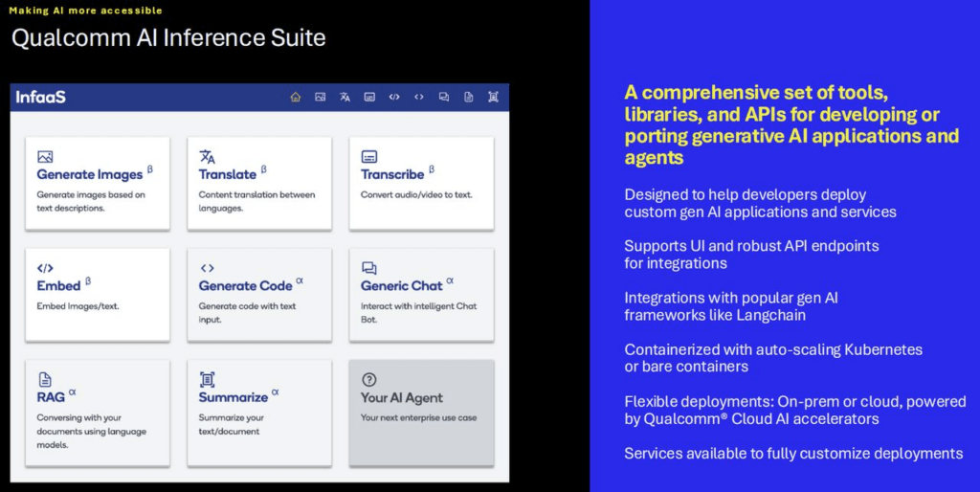Select the summarize icon in navbar
The width and height of the screenshot is (980, 492).
[x=493, y=97]
